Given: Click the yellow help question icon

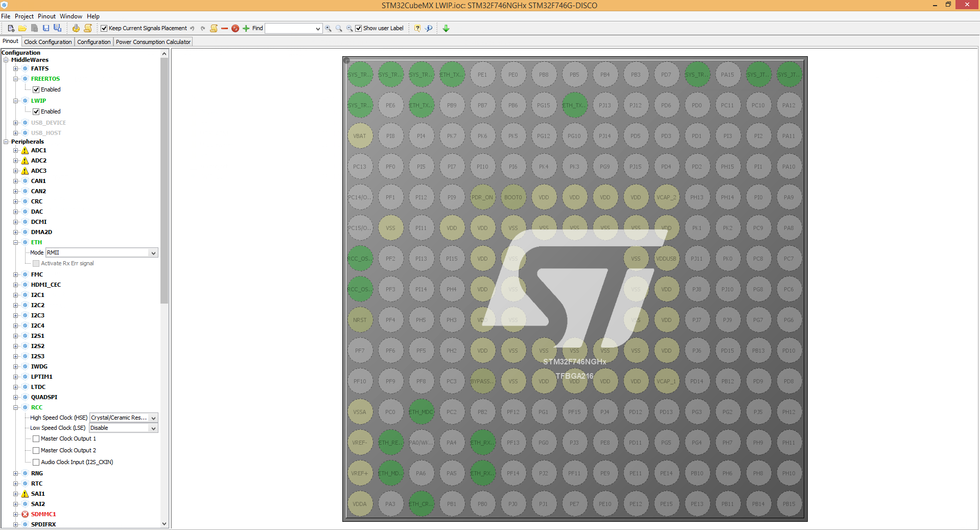Looking at the screenshot, I should click(x=417, y=28).
